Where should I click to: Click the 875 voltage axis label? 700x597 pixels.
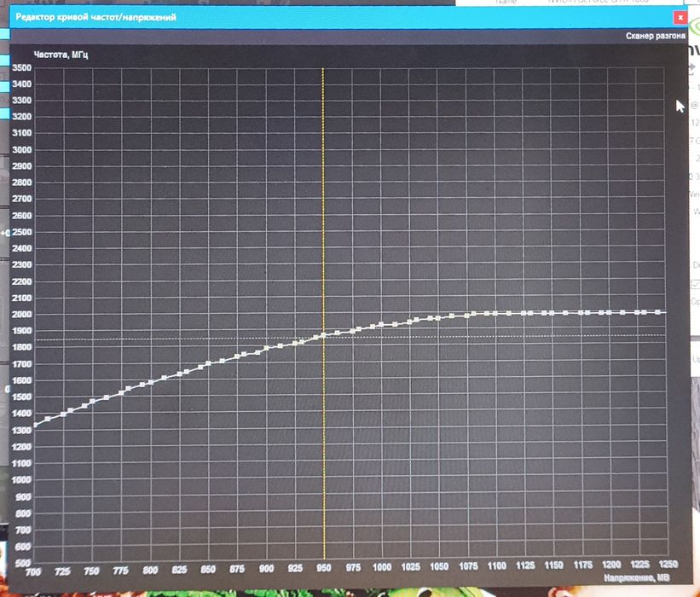click(x=237, y=569)
